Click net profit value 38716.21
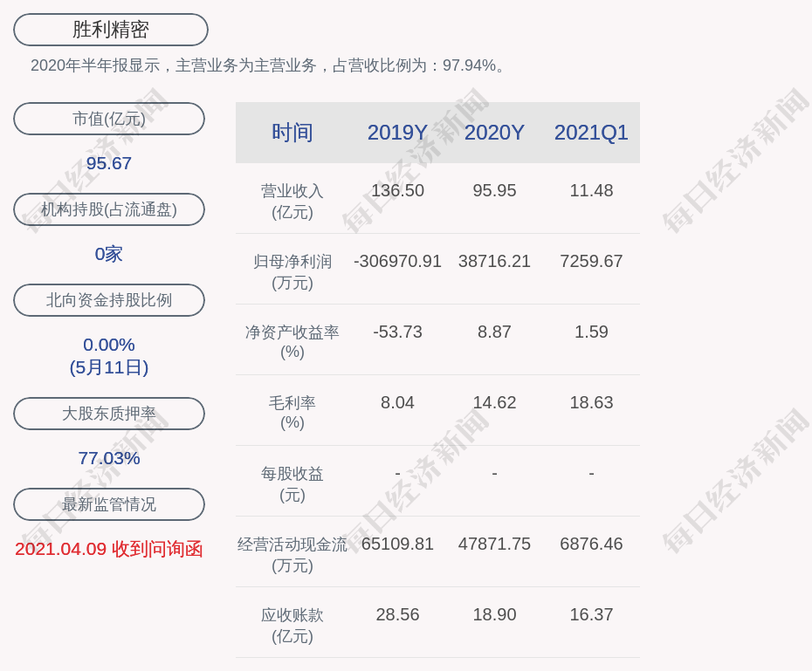This screenshot has width=812, height=671. pyautogui.click(x=494, y=261)
